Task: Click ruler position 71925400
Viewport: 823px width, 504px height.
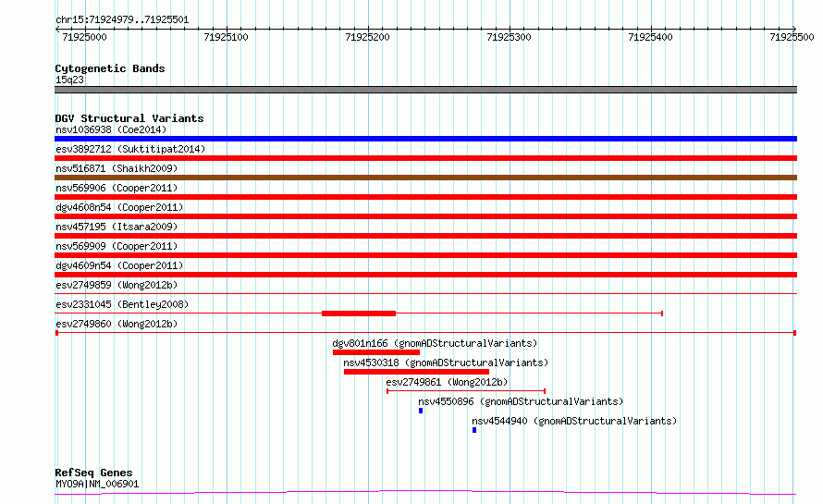Action: 650,37
